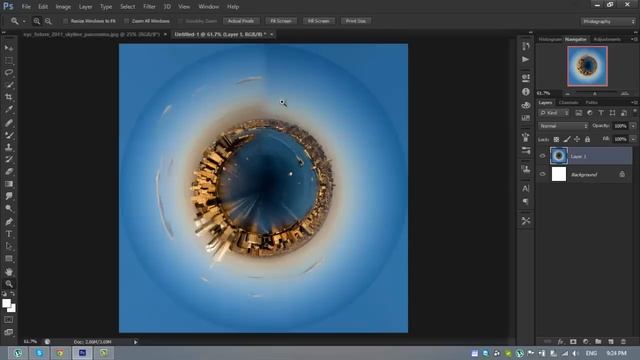640x360 pixels.
Task: Open the Navigator panel flyout menu
Action: 634,39
